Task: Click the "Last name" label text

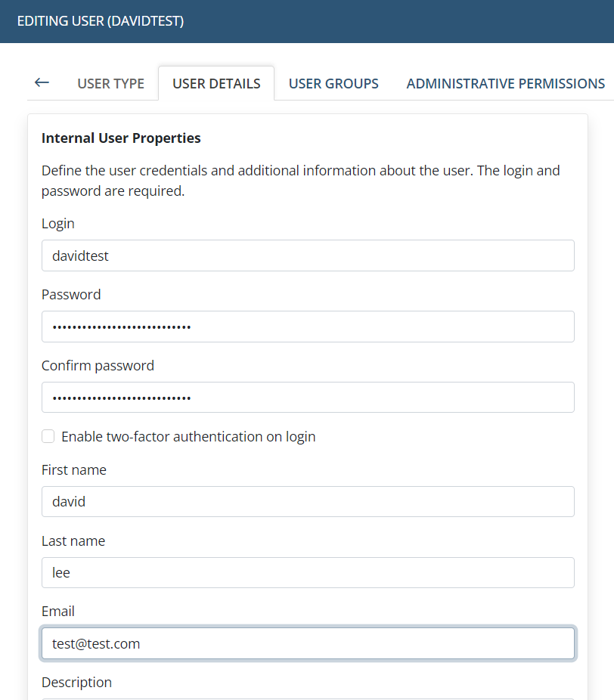Action: [x=73, y=541]
